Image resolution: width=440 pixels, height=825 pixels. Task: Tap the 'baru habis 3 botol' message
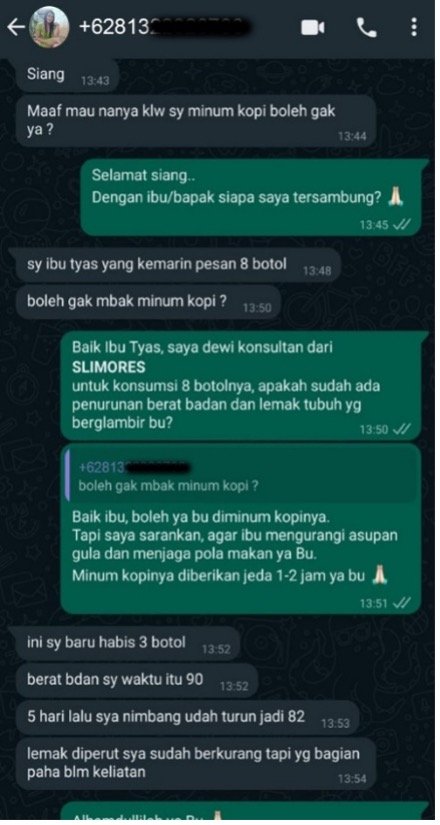pos(128,643)
